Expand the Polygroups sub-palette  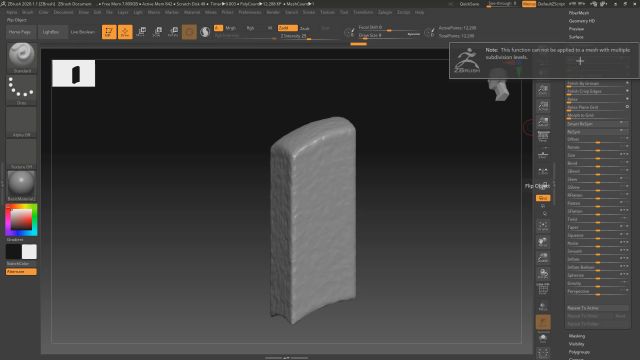pos(579,352)
